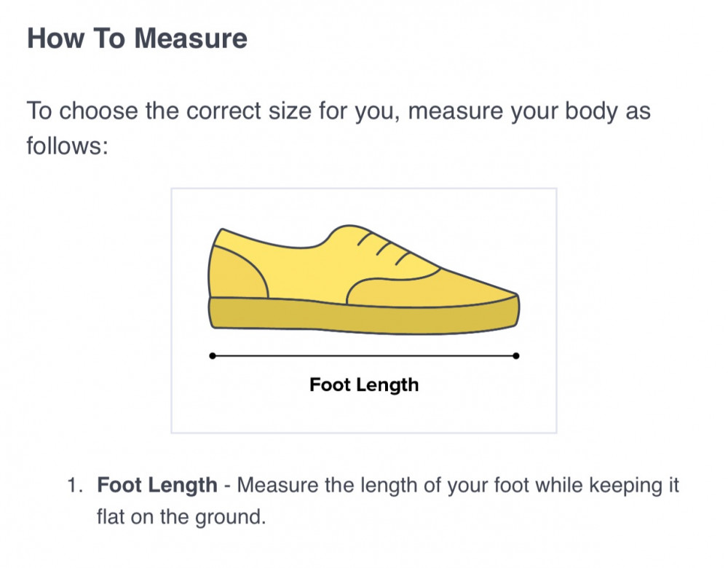Click the word "follows:" in the intro

coord(68,146)
